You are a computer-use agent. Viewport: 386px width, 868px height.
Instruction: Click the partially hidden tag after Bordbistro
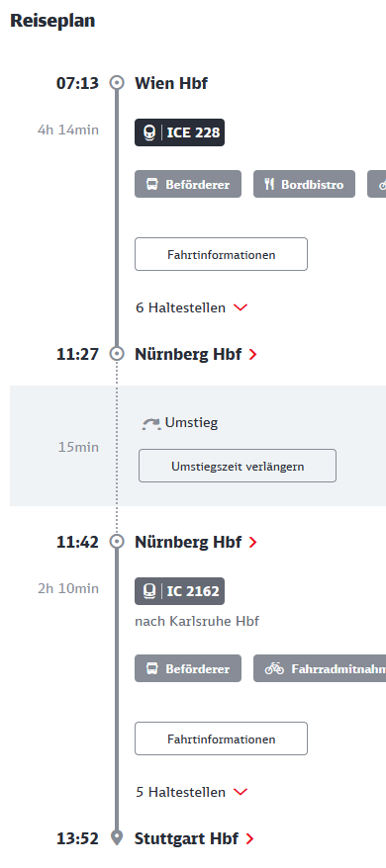coord(376,184)
